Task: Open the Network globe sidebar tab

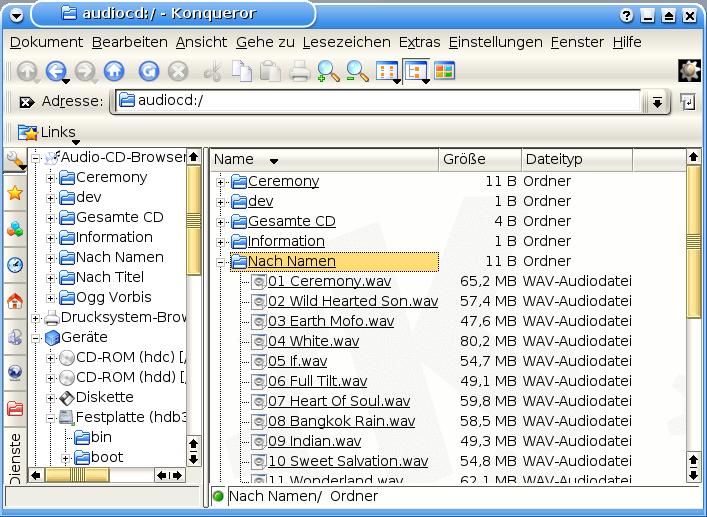Action: (x=15, y=372)
